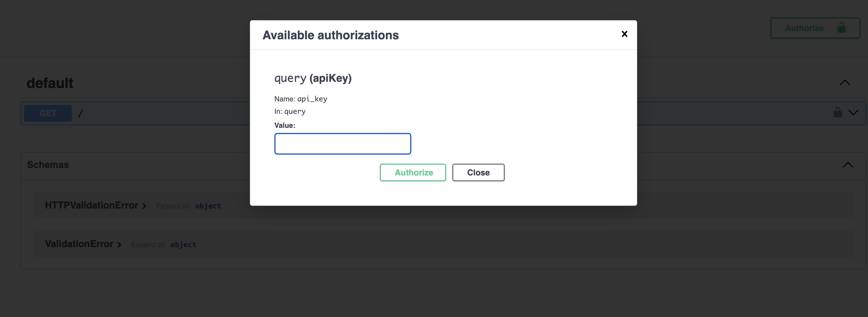868x317 pixels.
Task: Expand the GET / operation row chevron
Action: pyautogui.click(x=853, y=113)
